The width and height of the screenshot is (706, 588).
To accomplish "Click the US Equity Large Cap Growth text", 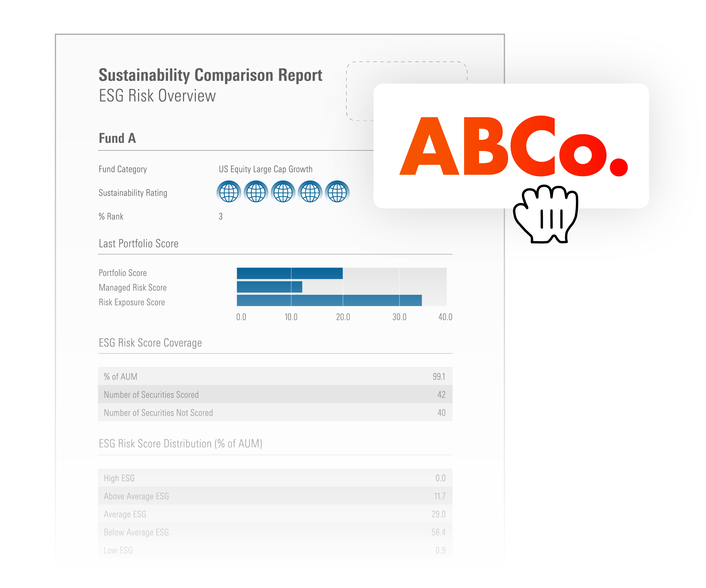I will click(x=266, y=169).
